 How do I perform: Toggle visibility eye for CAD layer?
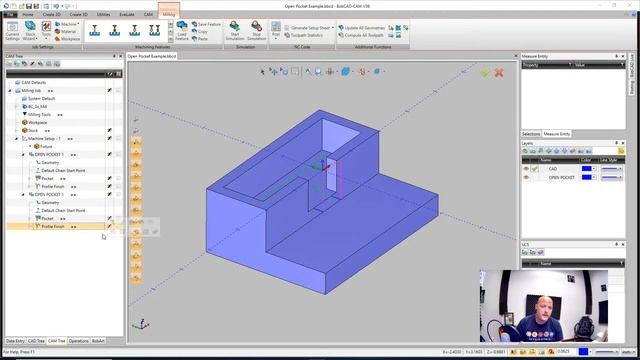click(526, 169)
